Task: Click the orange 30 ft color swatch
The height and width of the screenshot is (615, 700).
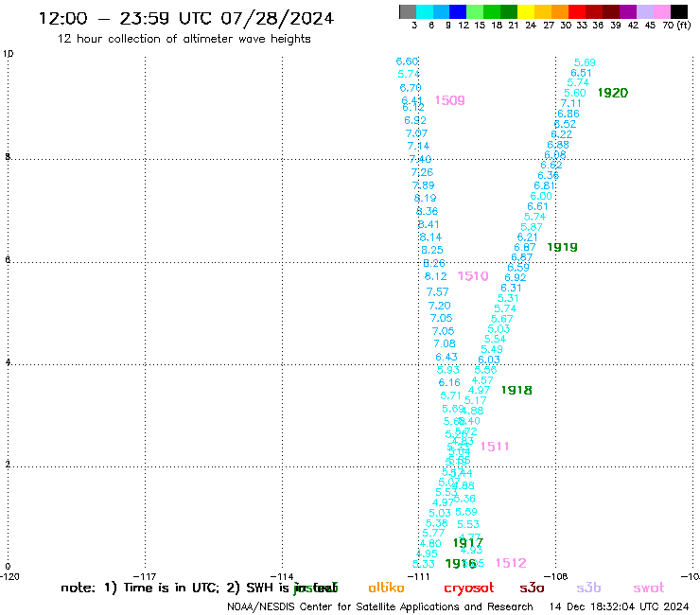Action: click(560, 11)
